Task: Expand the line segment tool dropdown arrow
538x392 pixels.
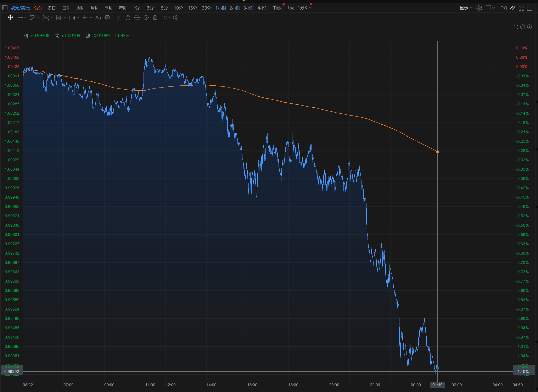Action: tap(25, 18)
